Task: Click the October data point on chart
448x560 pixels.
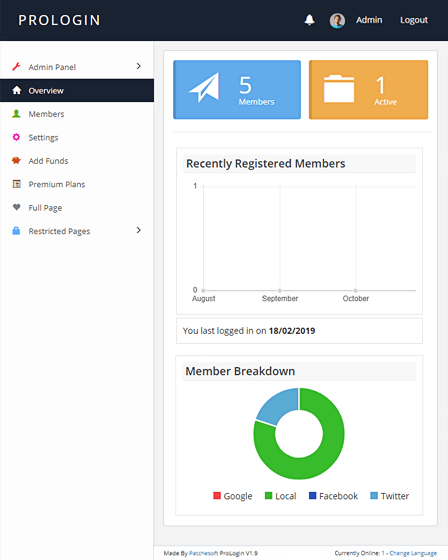Action: click(355, 290)
